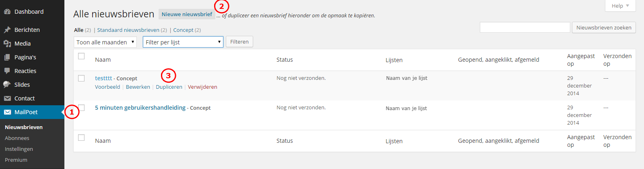This screenshot has width=644, height=169.
Task: Expand the Filter per lijst dropdown
Action: tap(183, 42)
